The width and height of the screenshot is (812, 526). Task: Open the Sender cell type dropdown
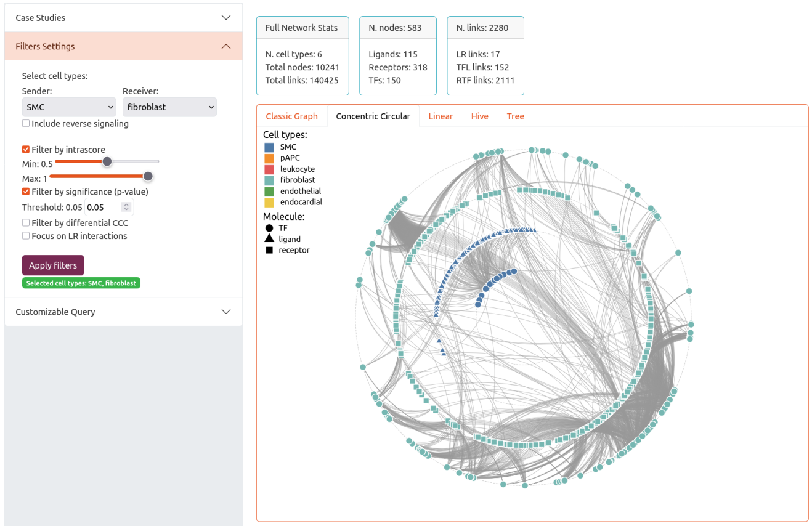point(69,107)
